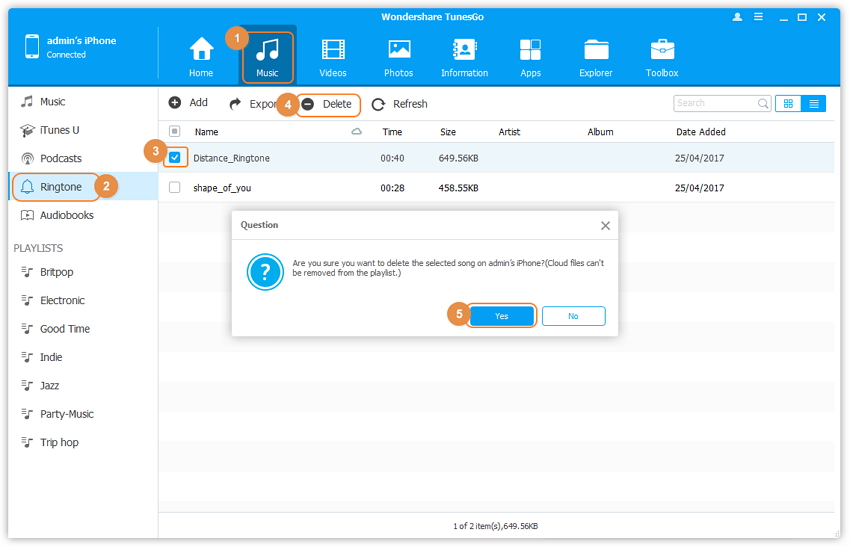Cancel deletion with the No button
The image size is (850, 547).
pyautogui.click(x=573, y=316)
